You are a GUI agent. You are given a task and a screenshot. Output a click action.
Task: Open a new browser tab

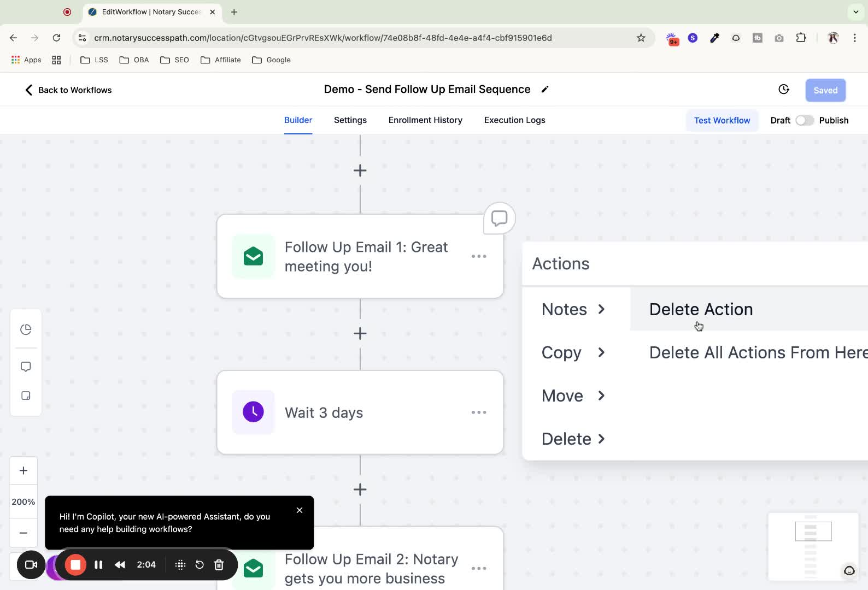[234, 12]
